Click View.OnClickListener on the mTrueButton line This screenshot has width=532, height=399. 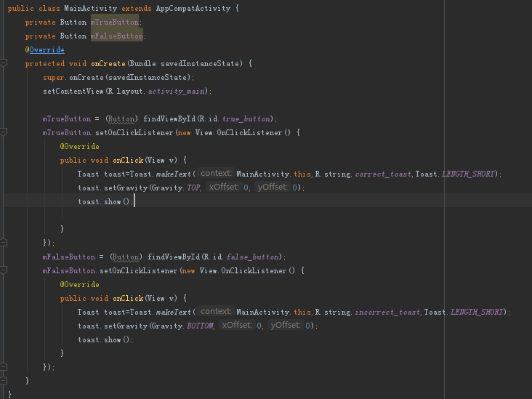click(x=238, y=133)
